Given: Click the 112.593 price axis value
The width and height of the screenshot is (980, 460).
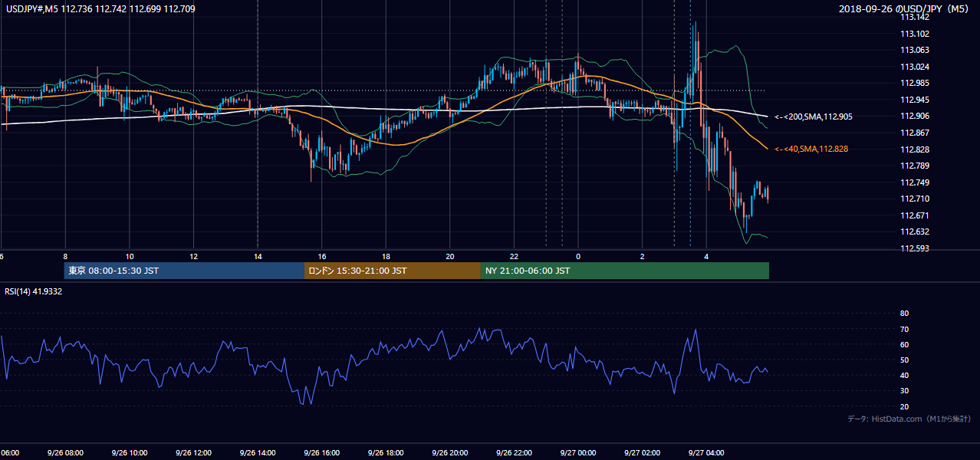Looking at the screenshot, I should tap(913, 248).
